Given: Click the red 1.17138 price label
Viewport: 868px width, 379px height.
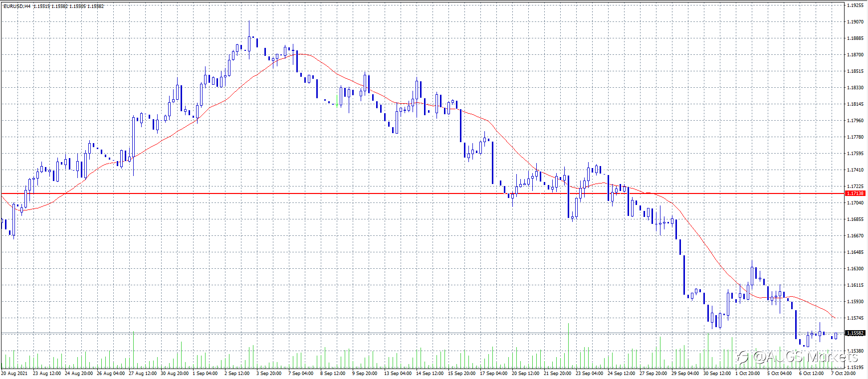Looking at the screenshot, I should point(856,193).
